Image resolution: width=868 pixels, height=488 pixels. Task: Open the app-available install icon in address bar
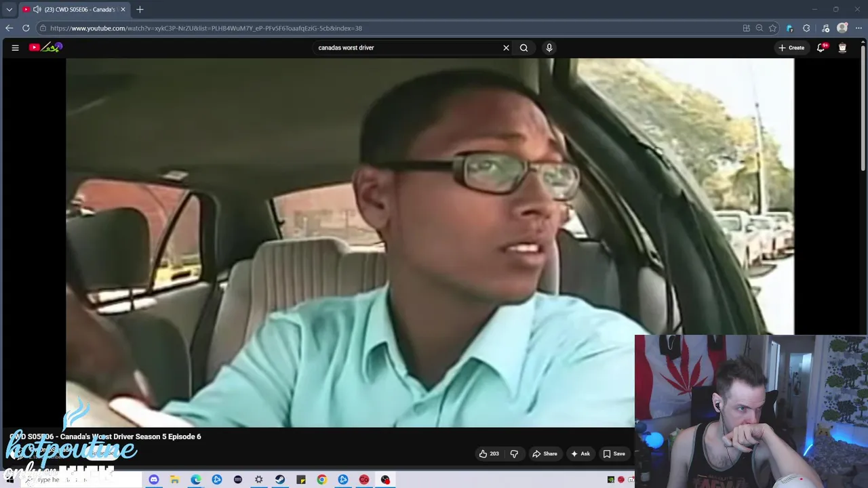point(747,28)
